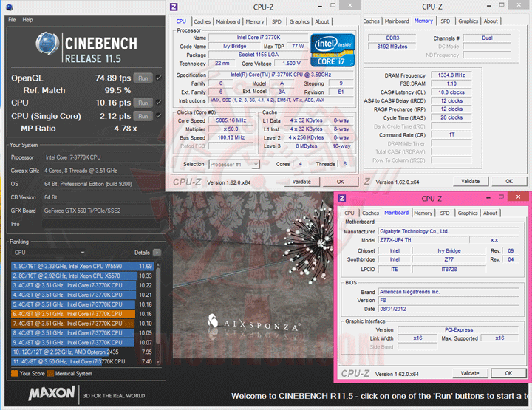Image resolution: width=532 pixels, height=410 pixels.
Task: Open ranking Details arrow button
Action: [157, 253]
